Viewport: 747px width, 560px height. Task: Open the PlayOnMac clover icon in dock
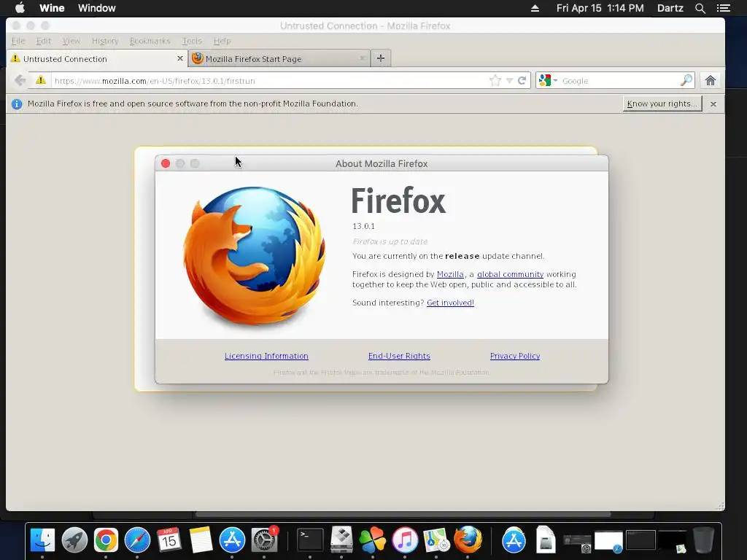pyautogui.click(x=373, y=540)
